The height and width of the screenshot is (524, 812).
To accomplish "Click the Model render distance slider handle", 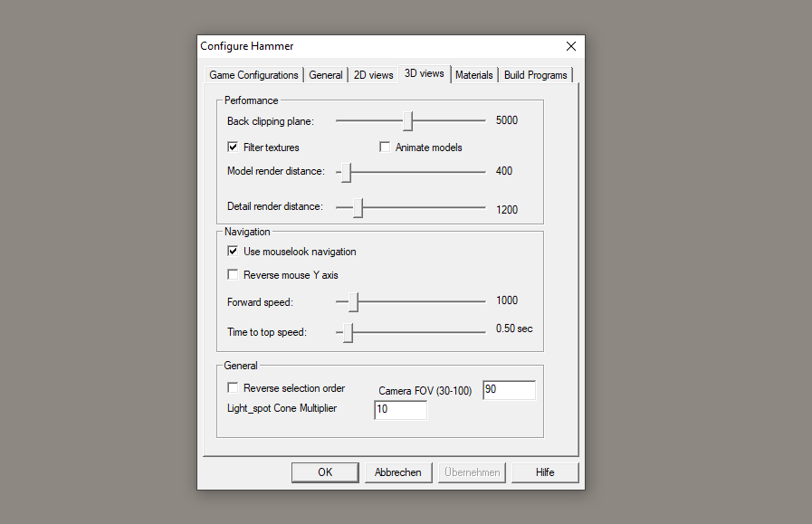I will point(347,173).
